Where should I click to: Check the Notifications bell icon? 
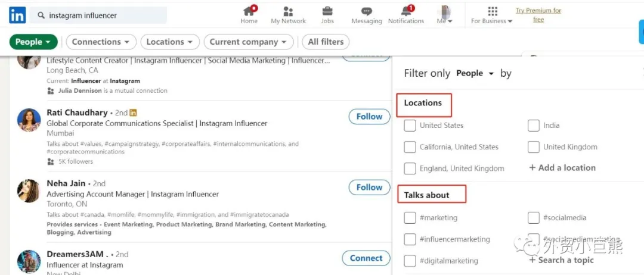click(x=406, y=11)
